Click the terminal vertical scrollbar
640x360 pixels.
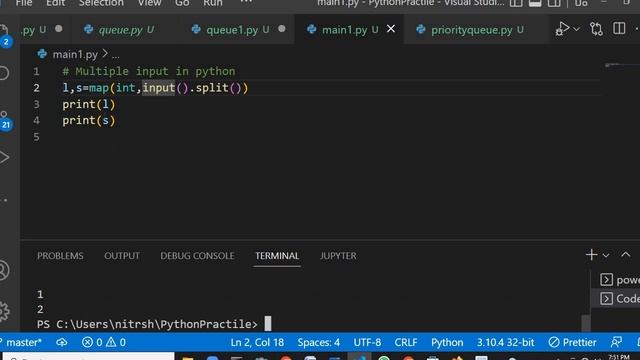pyautogui.click(x=586, y=322)
